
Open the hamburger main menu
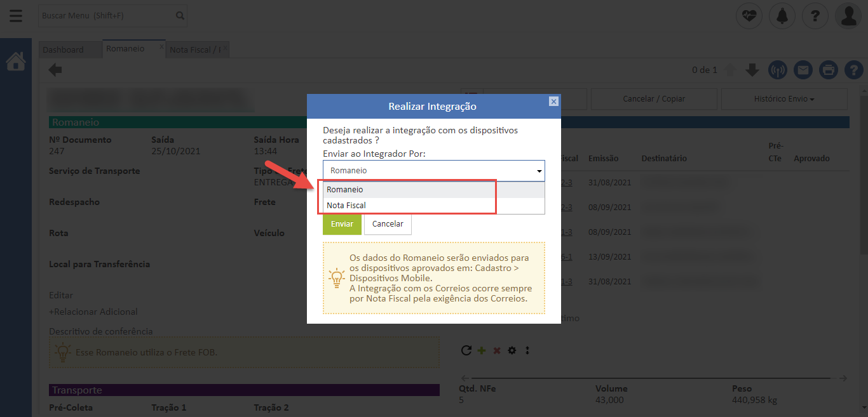tap(16, 16)
